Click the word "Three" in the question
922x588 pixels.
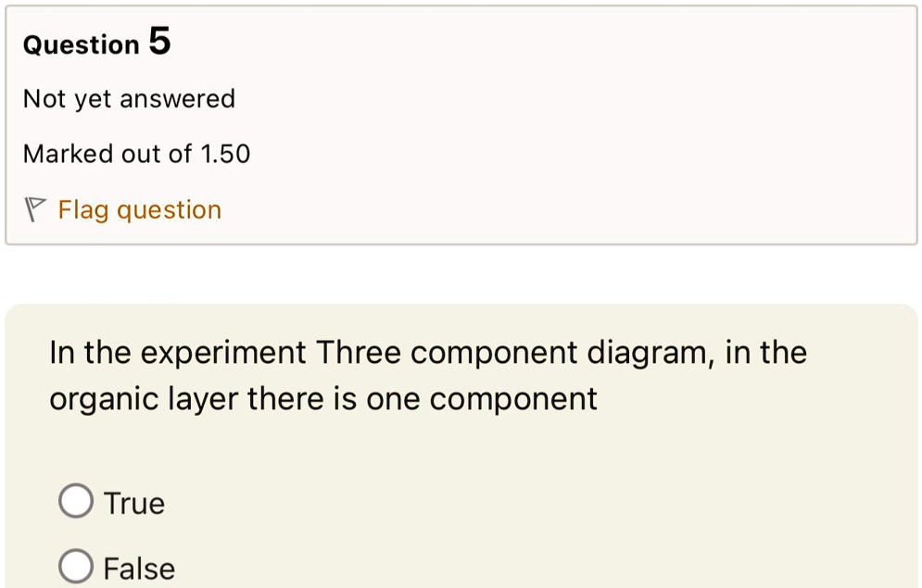coord(358,353)
